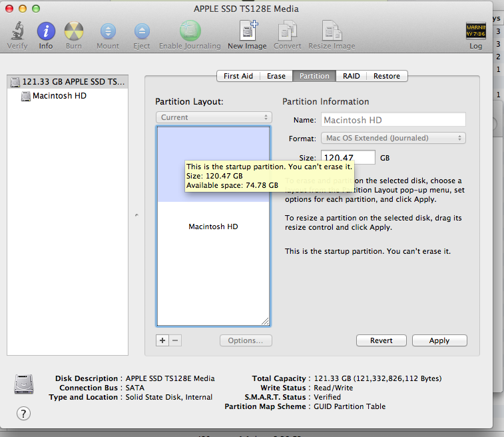Click the partition Size field
504x437 pixels.
pos(348,157)
